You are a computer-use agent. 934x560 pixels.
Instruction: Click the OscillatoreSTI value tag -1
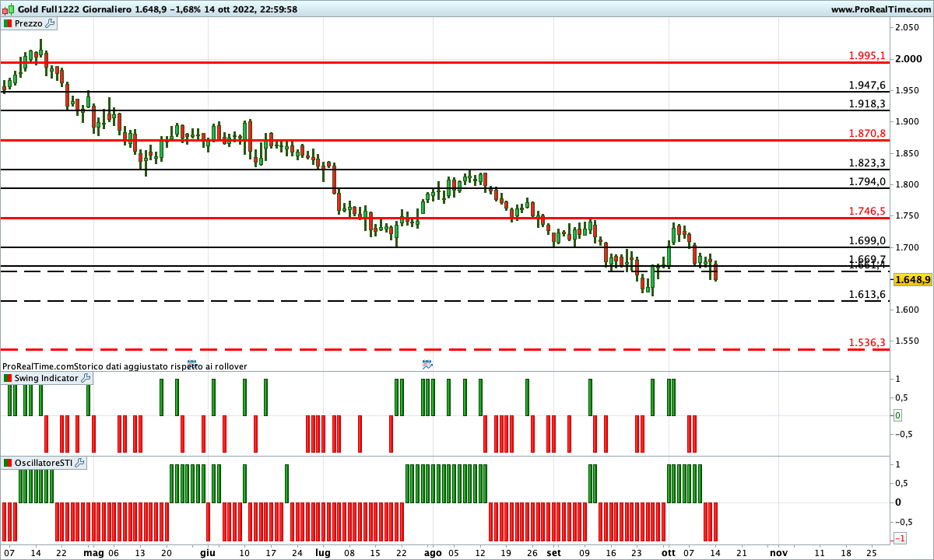[899, 538]
